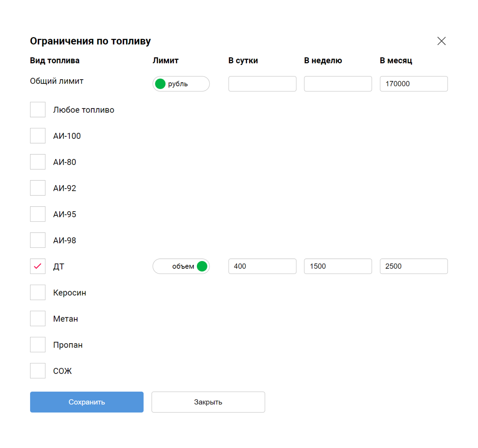This screenshot has height=448, width=478.
Task: Check the АИ-95 checkbox
Action: click(x=38, y=214)
